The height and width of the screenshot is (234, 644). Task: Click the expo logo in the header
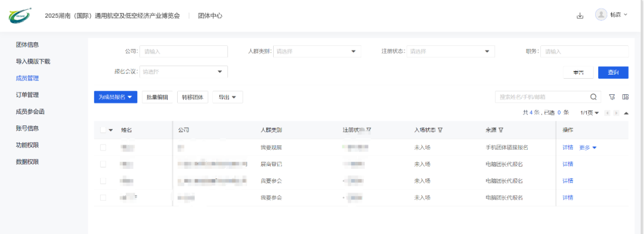point(20,16)
